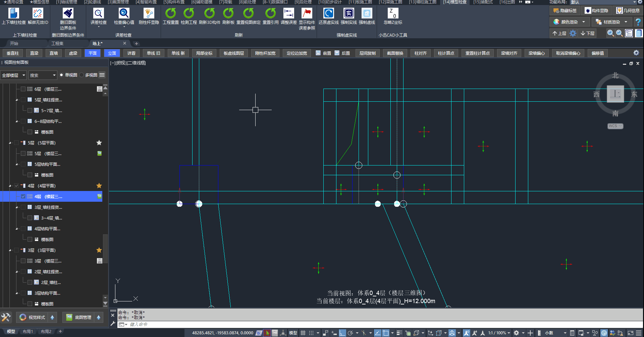
Task: Click the 显示构件误差参照 flag icon
Action: (307, 13)
